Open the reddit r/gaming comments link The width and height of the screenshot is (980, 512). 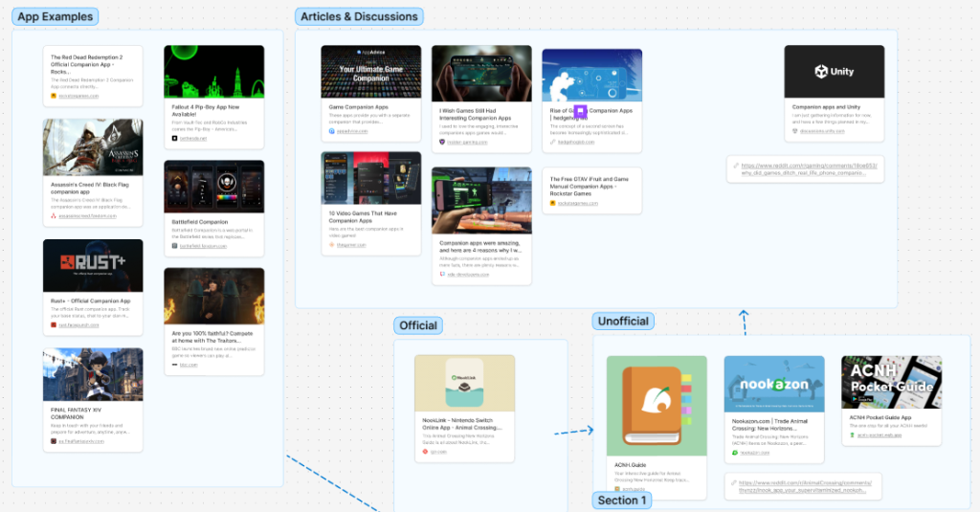click(x=809, y=169)
